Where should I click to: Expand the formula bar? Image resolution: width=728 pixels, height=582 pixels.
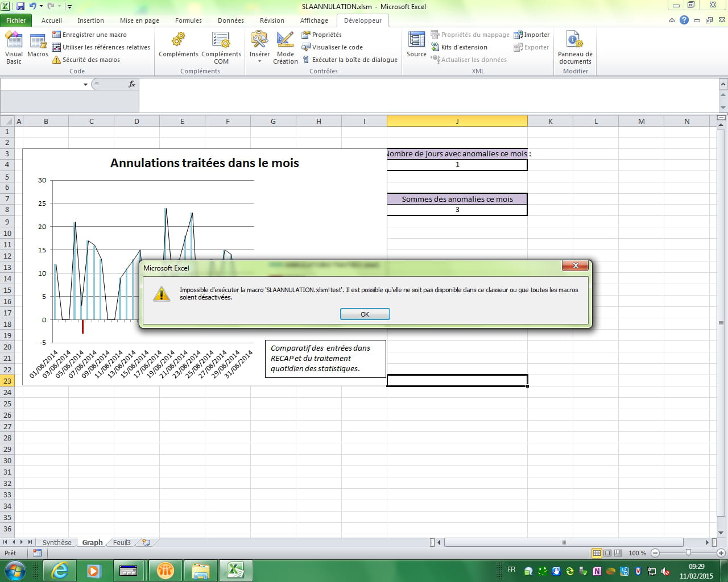click(723, 85)
